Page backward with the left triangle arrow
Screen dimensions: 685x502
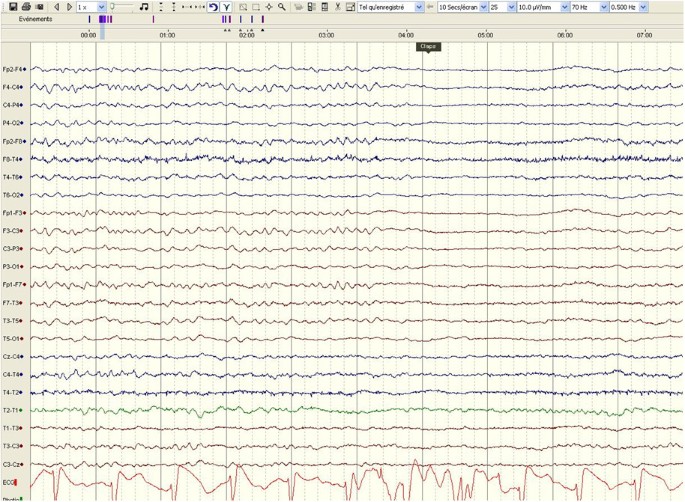click(56, 7)
